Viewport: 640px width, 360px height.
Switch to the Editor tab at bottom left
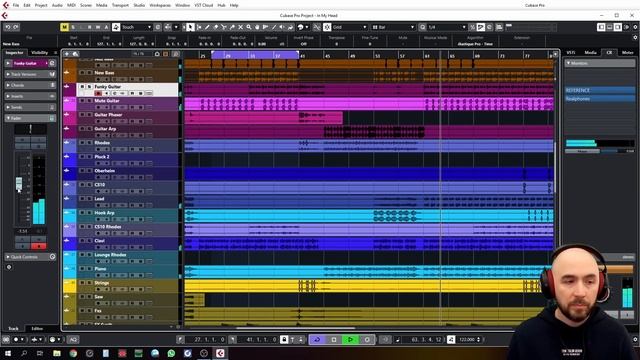tap(37, 329)
